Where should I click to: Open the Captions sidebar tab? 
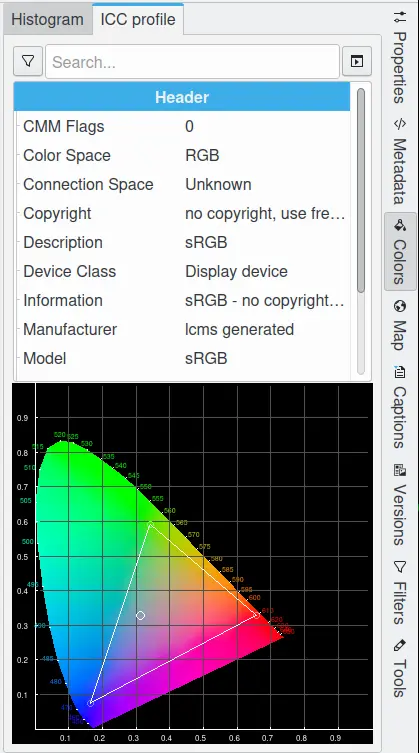(400, 407)
